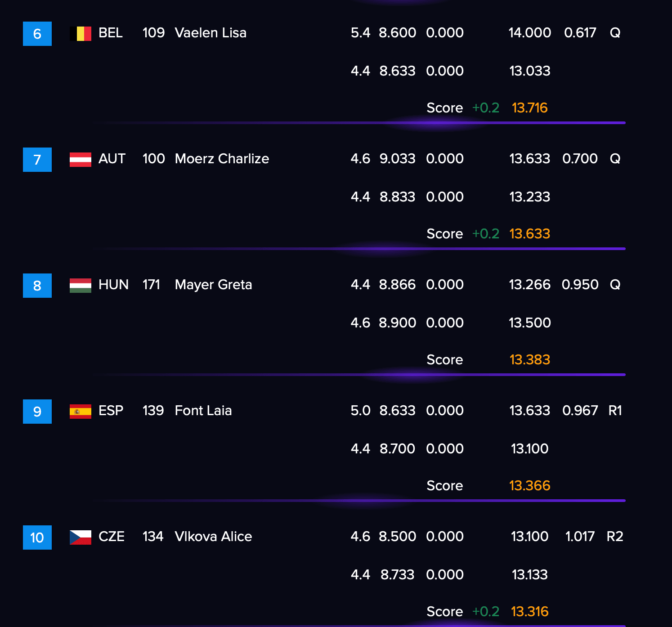Image resolution: width=672 pixels, height=627 pixels.
Task: Open Font Laia's name link
Action: pos(203,411)
